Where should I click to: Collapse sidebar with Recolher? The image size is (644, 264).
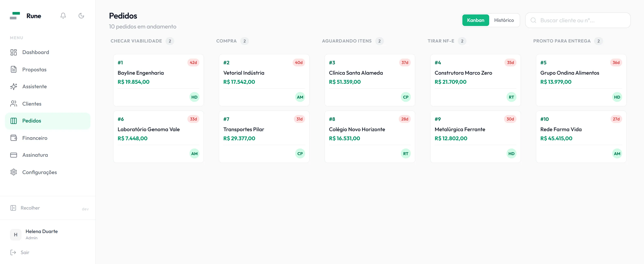[30, 208]
